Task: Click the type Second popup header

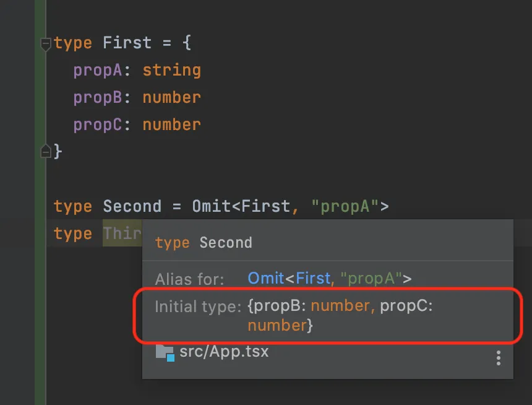Action: (204, 243)
